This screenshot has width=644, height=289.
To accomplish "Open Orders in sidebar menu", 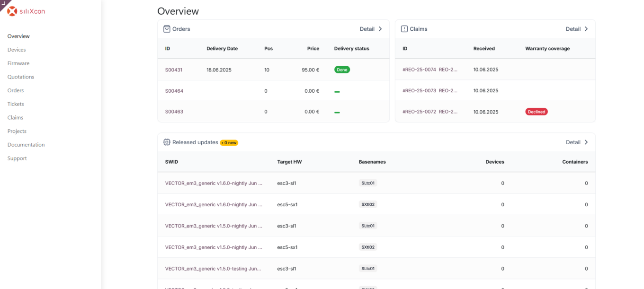I will [x=16, y=90].
